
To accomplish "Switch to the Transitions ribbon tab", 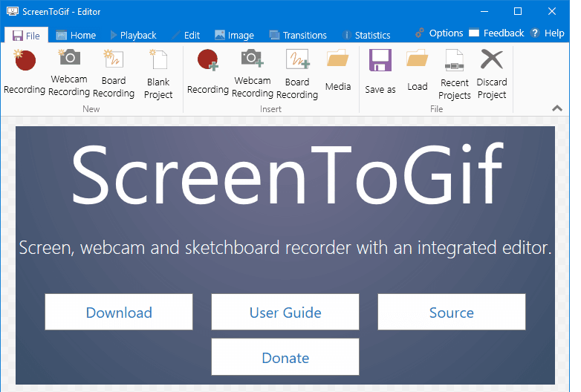I will click(x=298, y=36).
